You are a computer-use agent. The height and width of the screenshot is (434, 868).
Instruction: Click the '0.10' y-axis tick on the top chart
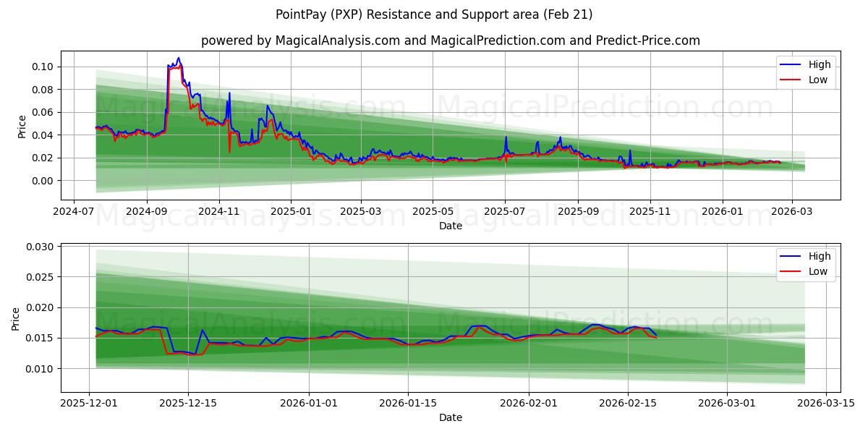click(x=44, y=67)
